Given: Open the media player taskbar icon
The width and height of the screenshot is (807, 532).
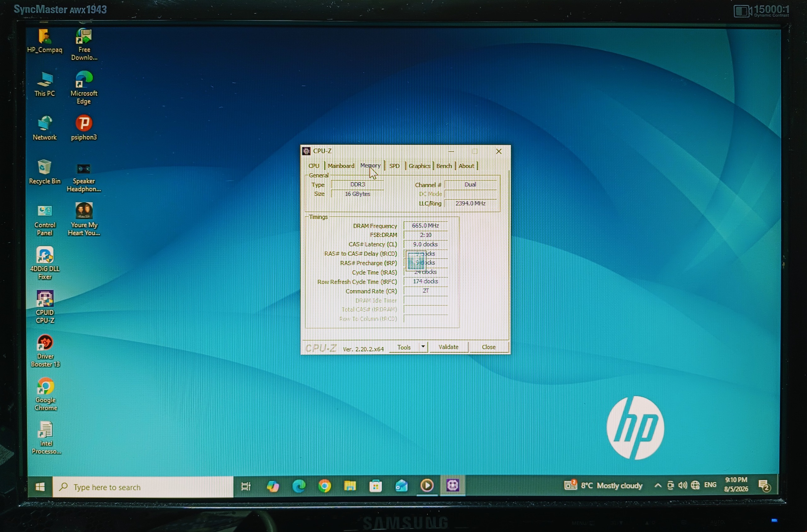Looking at the screenshot, I should [x=427, y=486].
